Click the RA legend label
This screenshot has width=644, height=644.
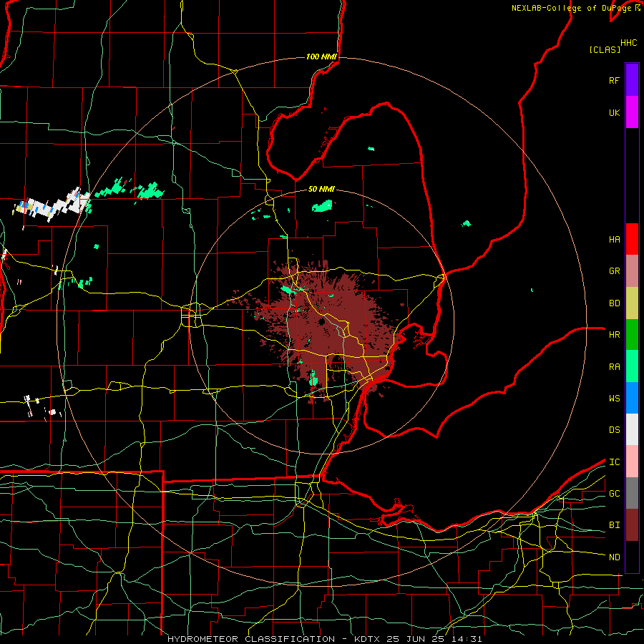(614, 367)
